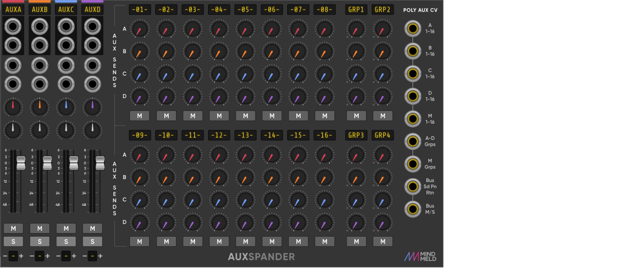This screenshot has height=268, width=644.
Task: Click the topmost jack under AUXD
Action: [x=92, y=25]
